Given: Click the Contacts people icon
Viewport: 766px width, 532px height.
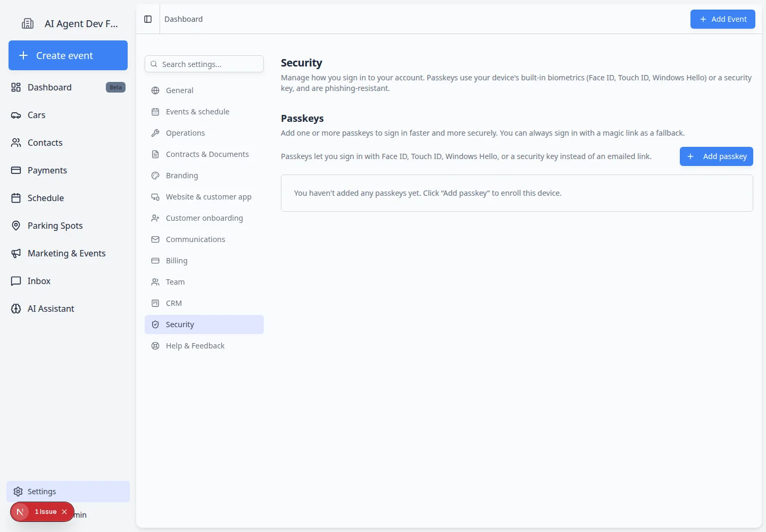Looking at the screenshot, I should pos(16,143).
